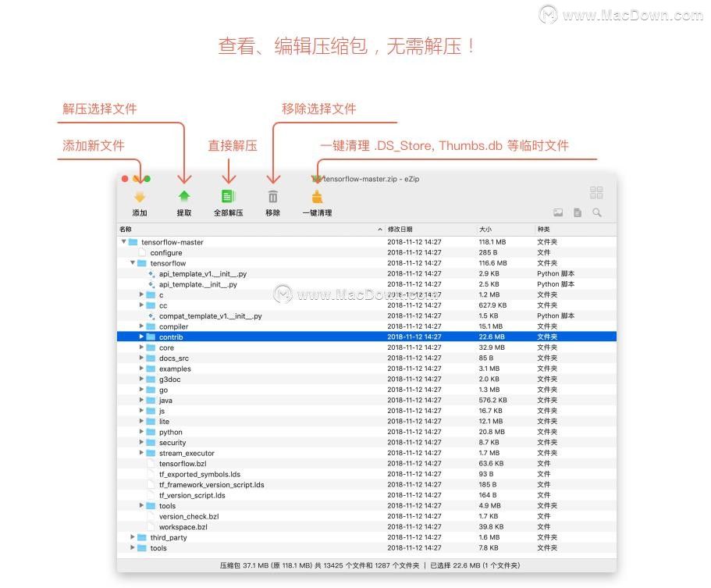Click the 32.9 MB size of core
711x588 pixels.
pos(492,347)
